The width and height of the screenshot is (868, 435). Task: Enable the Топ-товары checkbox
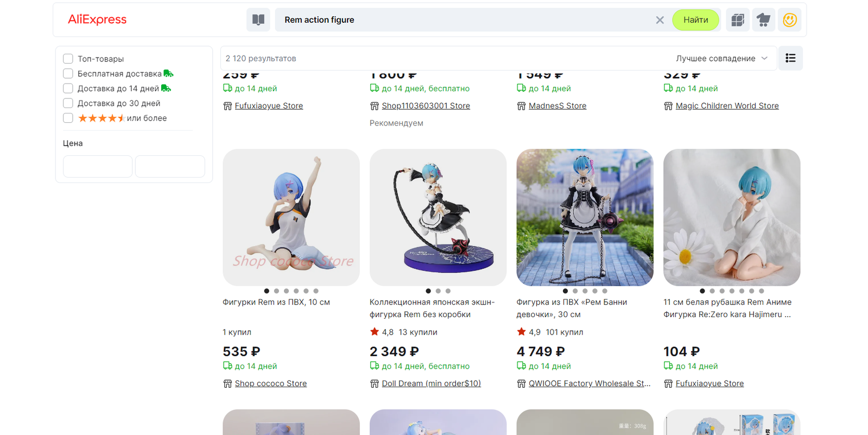coord(68,59)
